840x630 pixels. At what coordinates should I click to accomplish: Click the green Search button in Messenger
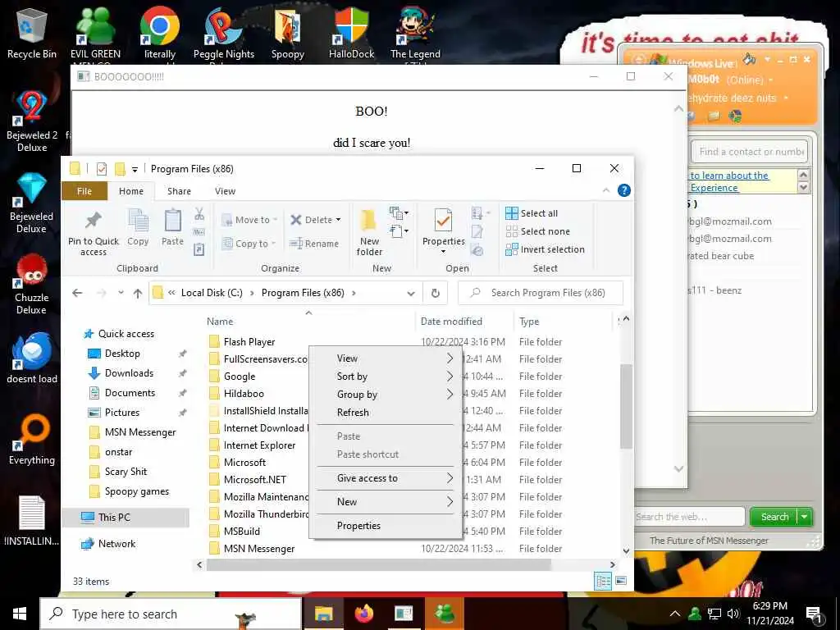[x=774, y=517]
